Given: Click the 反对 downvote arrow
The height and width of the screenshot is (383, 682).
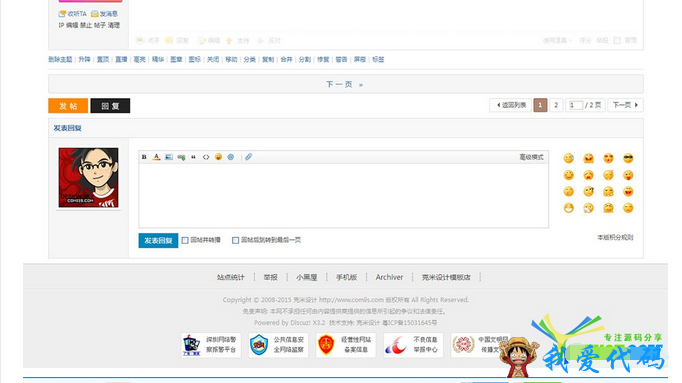Looking at the screenshot, I should click(261, 40).
